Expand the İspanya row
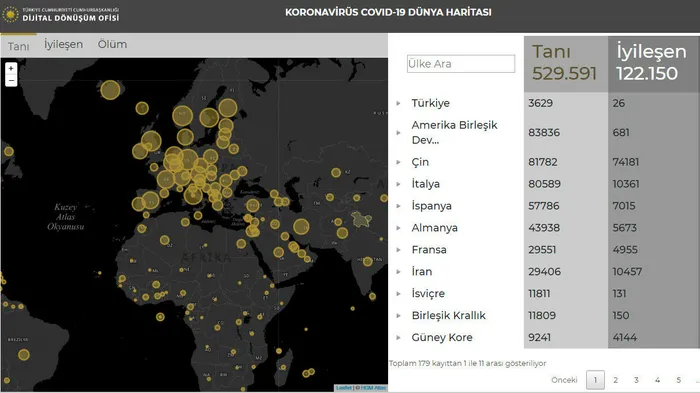The width and height of the screenshot is (700, 393). (398, 206)
